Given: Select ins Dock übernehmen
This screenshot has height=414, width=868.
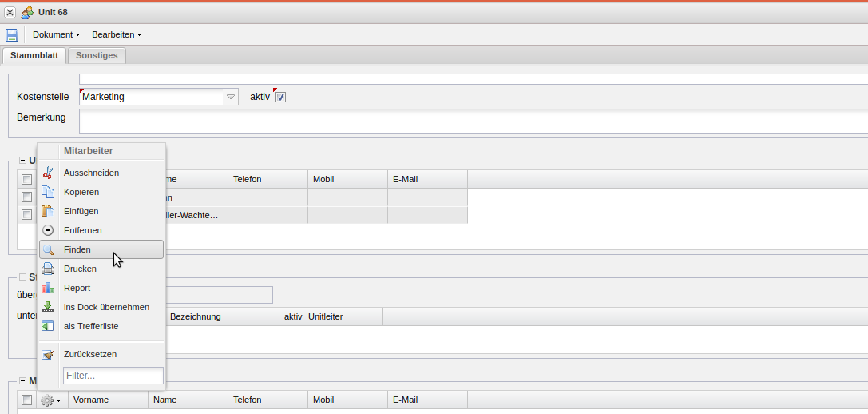Looking at the screenshot, I should (x=101, y=307).
